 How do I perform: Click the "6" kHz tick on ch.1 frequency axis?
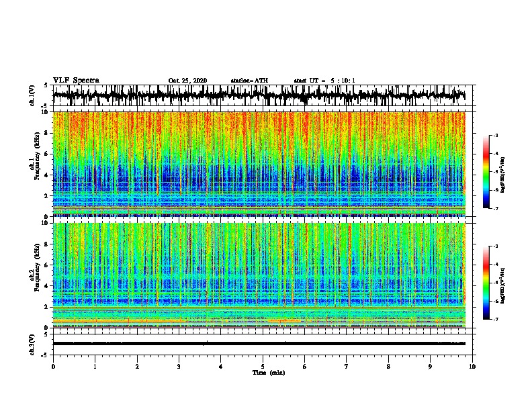click(46, 154)
